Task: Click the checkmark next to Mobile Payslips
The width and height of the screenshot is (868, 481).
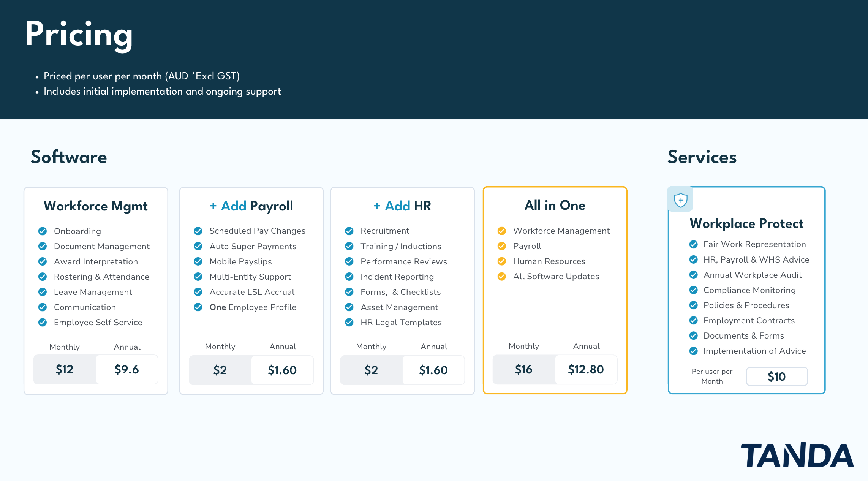Action: click(198, 261)
